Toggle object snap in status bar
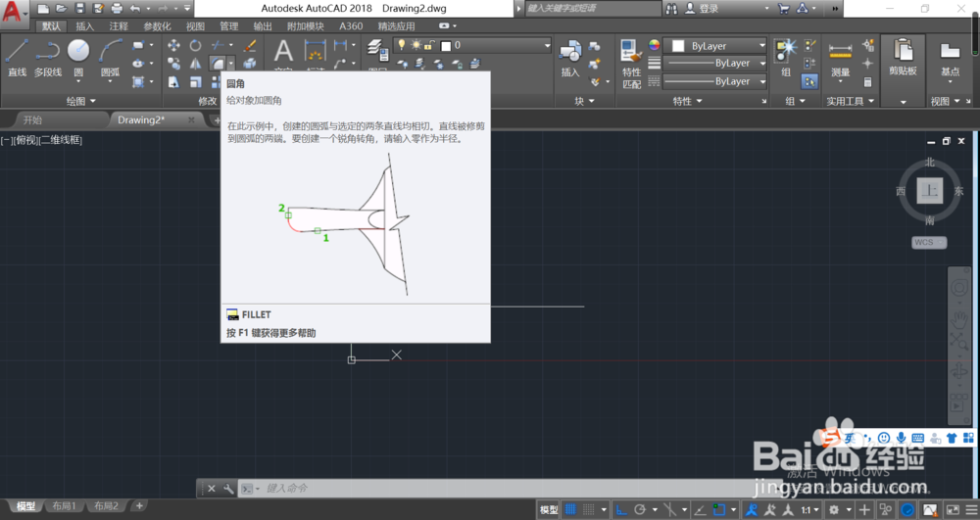Image resolution: width=980 pixels, height=520 pixels. click(x=719, y=510)
